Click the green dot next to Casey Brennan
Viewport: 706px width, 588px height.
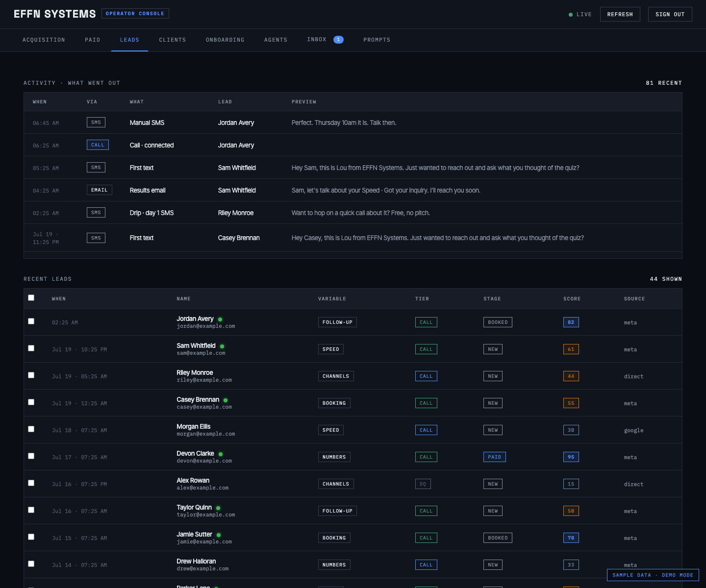click(226, 400)
